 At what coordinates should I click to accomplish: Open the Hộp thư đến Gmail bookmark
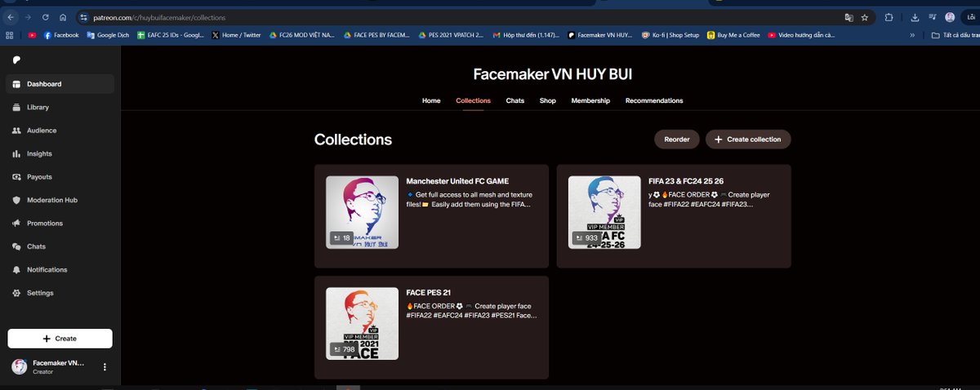(x=526, y=35)
